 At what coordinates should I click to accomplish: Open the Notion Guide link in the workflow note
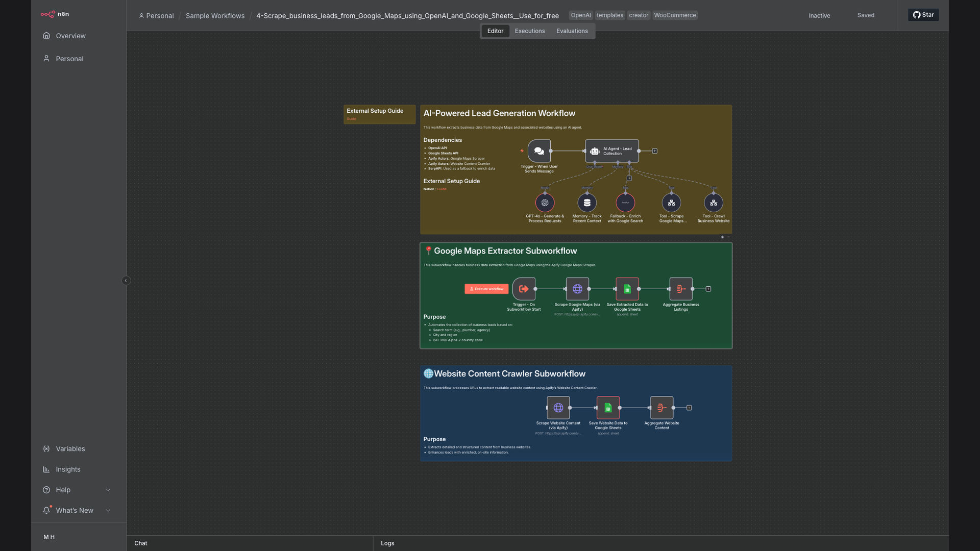point(442,189)
